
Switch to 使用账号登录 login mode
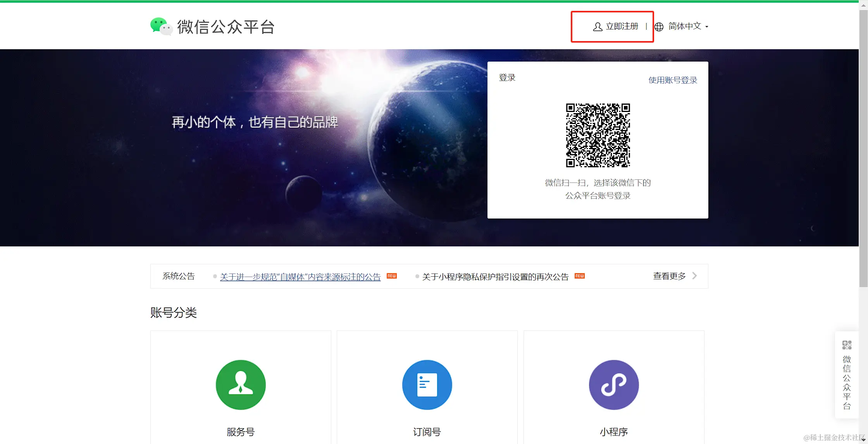pos(673,80)
